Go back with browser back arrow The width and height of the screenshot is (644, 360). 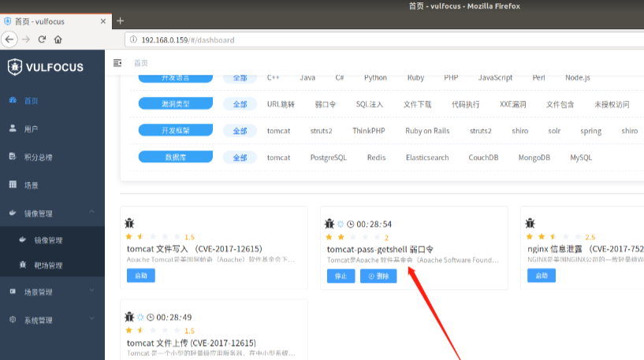[x=10, y=39]
